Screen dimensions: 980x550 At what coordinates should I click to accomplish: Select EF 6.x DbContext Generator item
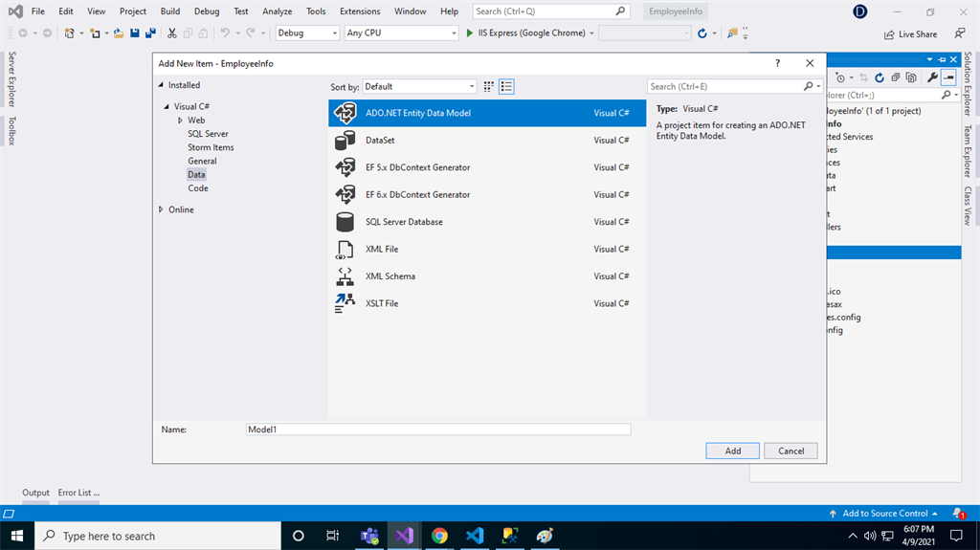tap(417, 194)
